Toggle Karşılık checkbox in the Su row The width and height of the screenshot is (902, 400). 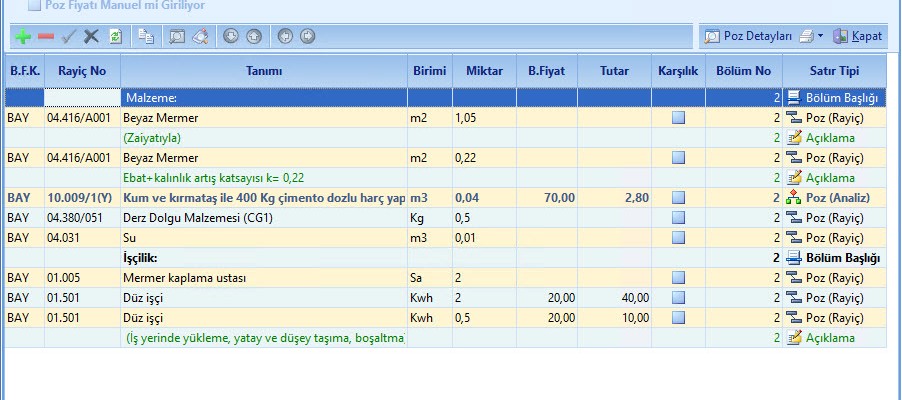[679, 238]
